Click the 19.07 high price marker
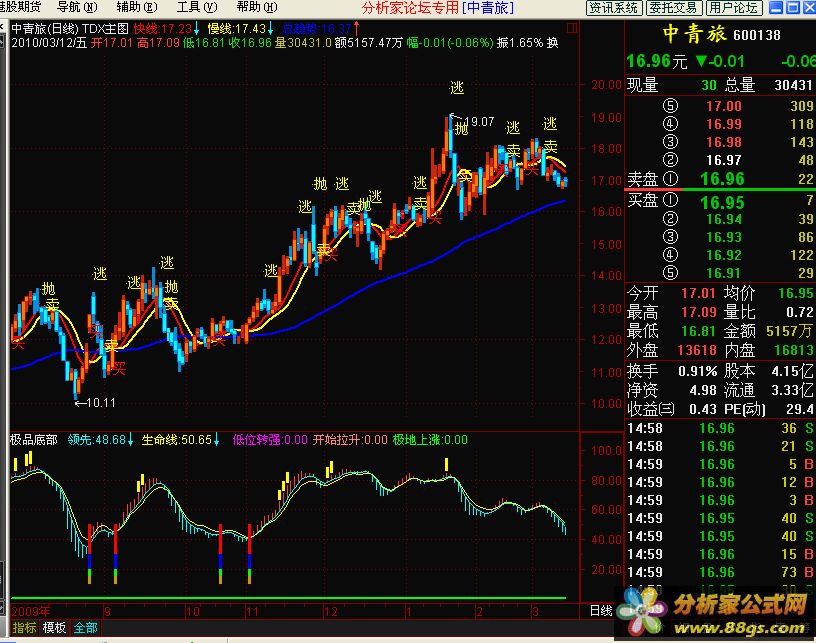This screenshot has width=816, height=643. [479, 122]
